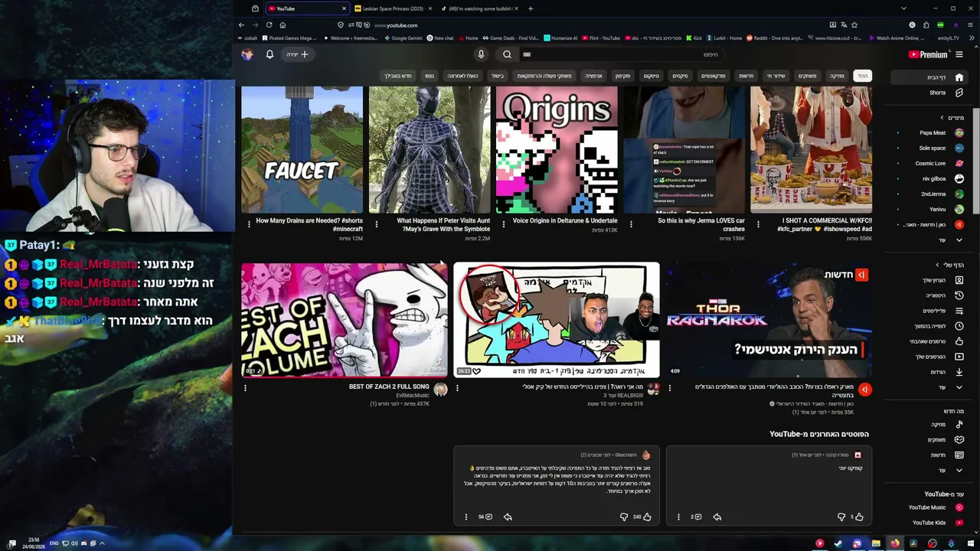Select the podcasts filter chip 'פודקאסטים'

[x=713, y=76]
